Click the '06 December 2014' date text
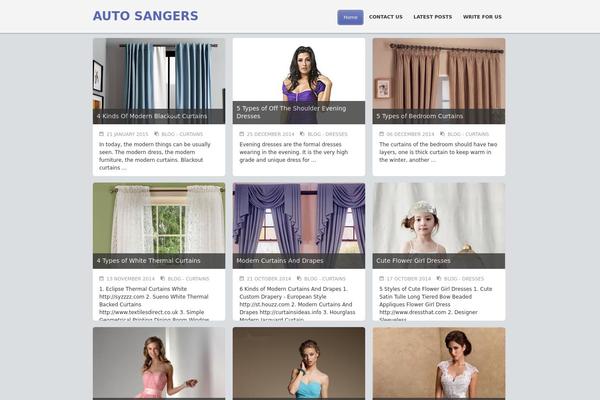 point(410,134)
